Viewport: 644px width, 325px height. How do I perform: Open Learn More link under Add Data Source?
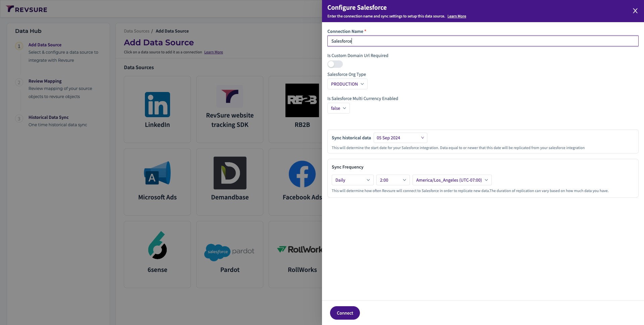(x=214, y=52)
